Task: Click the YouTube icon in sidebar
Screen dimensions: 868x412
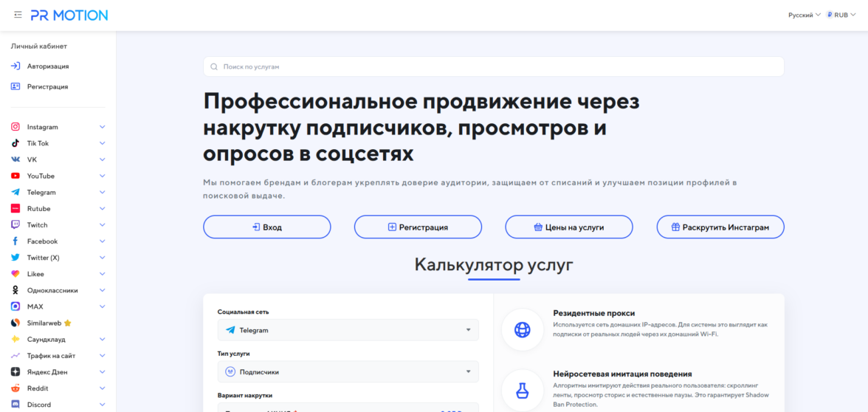Action: pos(15,176)
